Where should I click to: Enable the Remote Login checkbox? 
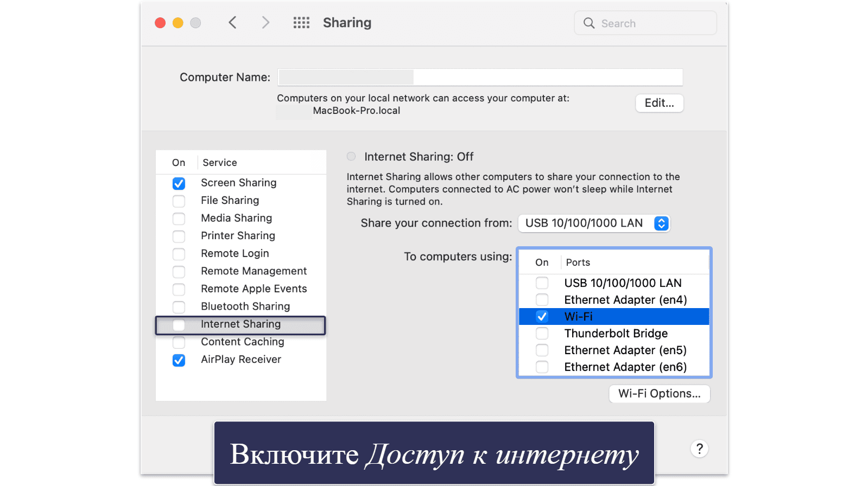tap(179, 254)
